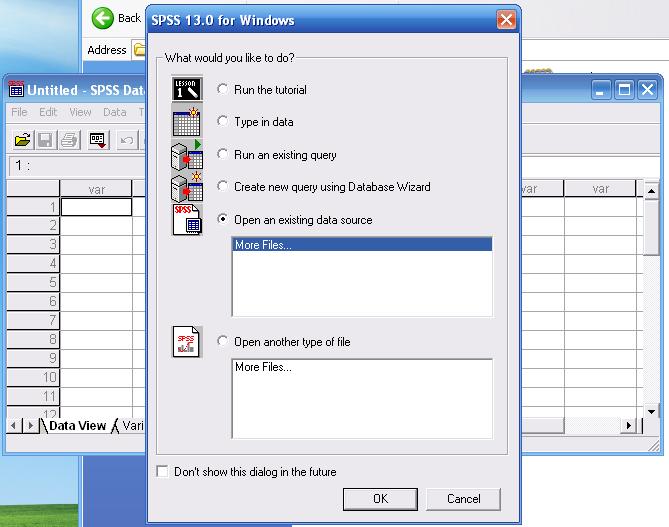
Task: Click the Run existing query database icon
Action: [187, 154]
